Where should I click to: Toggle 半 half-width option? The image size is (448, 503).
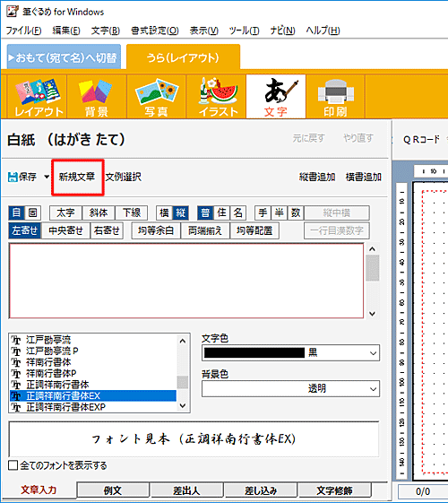click(x=280, y=212)
